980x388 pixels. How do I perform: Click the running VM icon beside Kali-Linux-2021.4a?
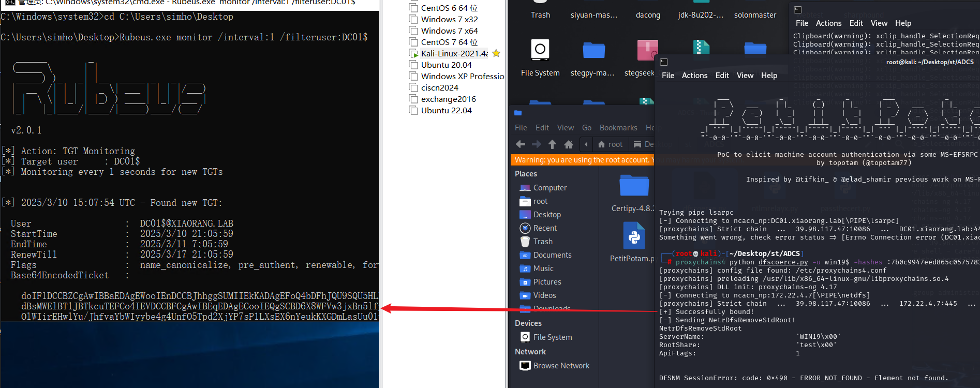413,53
